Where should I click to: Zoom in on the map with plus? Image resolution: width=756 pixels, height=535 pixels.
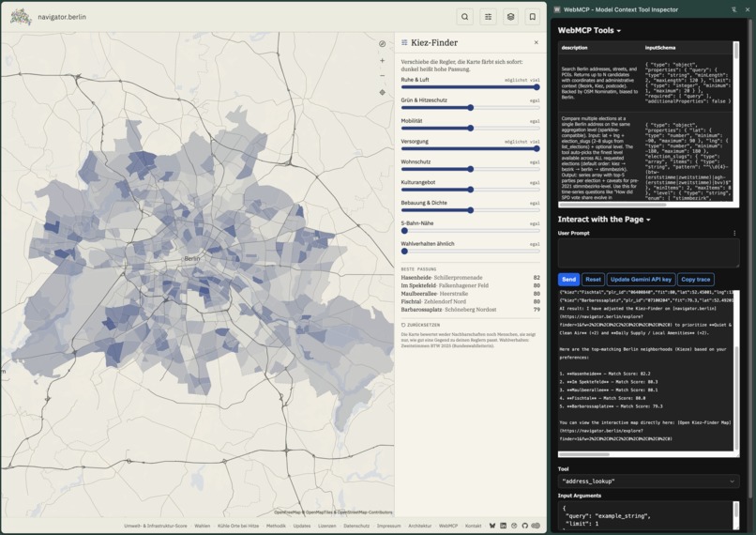click(383, 61)
